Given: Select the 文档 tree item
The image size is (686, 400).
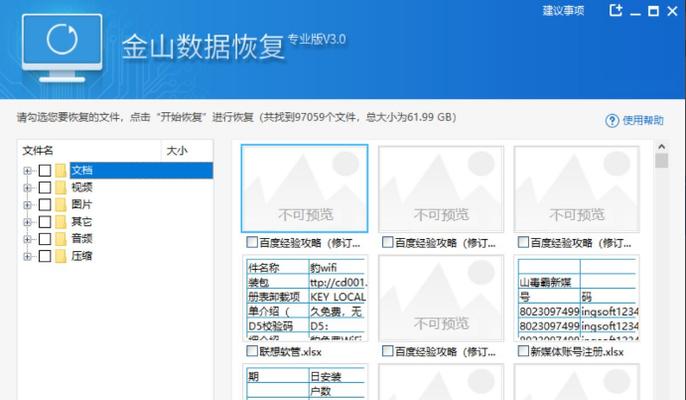Looking at the screenshot, I should tap(141, 170).
